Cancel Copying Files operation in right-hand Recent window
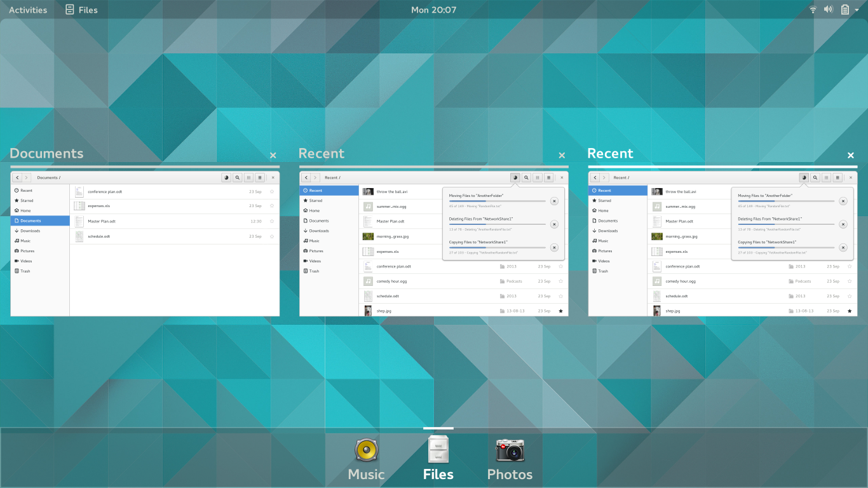This screenshot has width=868, height=488. click(x=843, y=247)
